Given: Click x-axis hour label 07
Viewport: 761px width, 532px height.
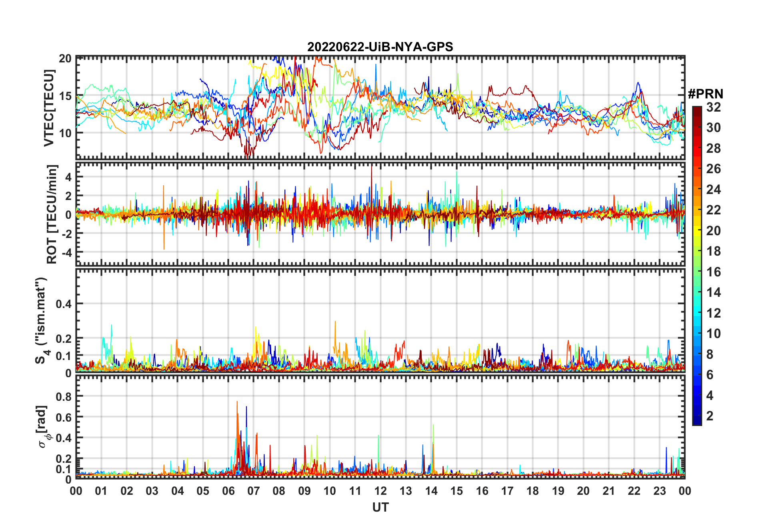Looking at the screenshot, I should [254, 491].
